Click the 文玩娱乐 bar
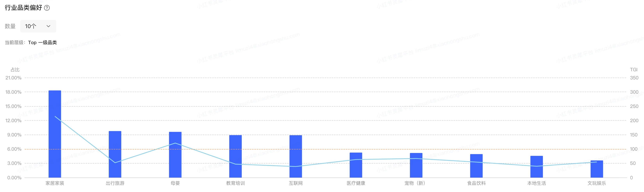644x192 pixels. (x=597, y=169)
